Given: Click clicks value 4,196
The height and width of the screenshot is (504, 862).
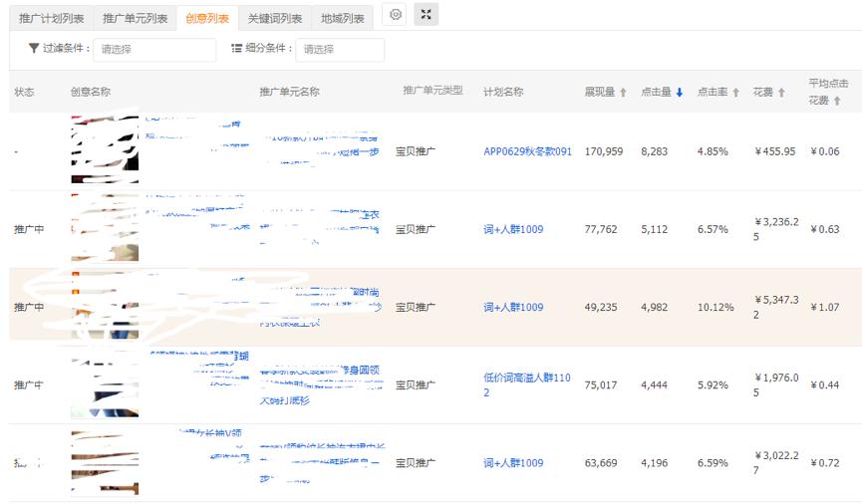Looking at the screenshot, I should [x=654, y=463].
